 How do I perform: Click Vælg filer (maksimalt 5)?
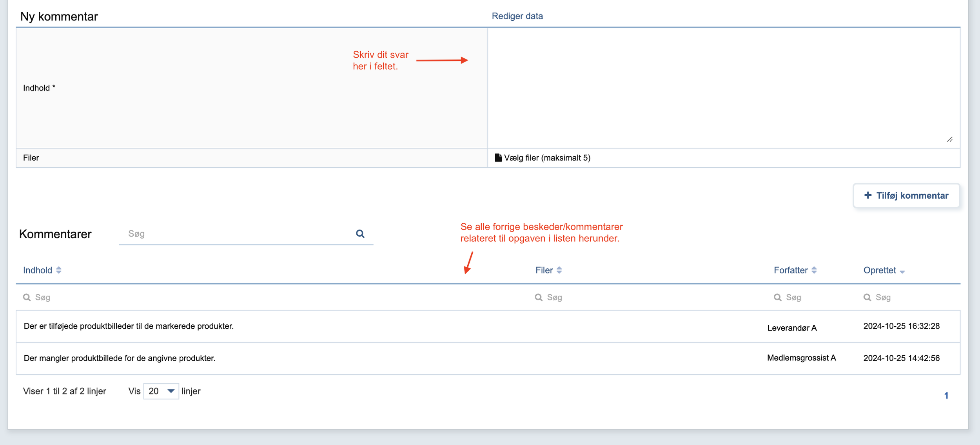pyautogui.click(x=547, y=157)
